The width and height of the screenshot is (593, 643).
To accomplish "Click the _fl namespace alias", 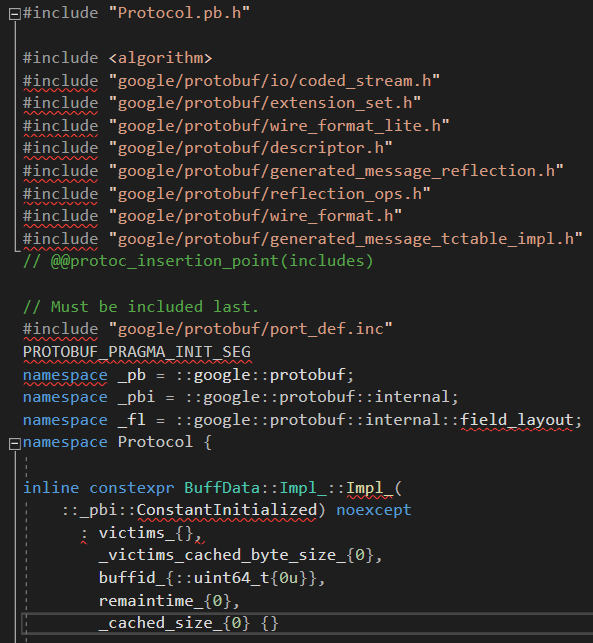I will point(132,420).
